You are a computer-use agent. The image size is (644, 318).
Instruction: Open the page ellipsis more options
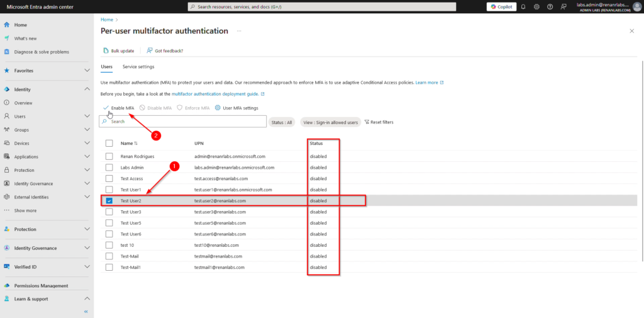click(x=239, y=31)
